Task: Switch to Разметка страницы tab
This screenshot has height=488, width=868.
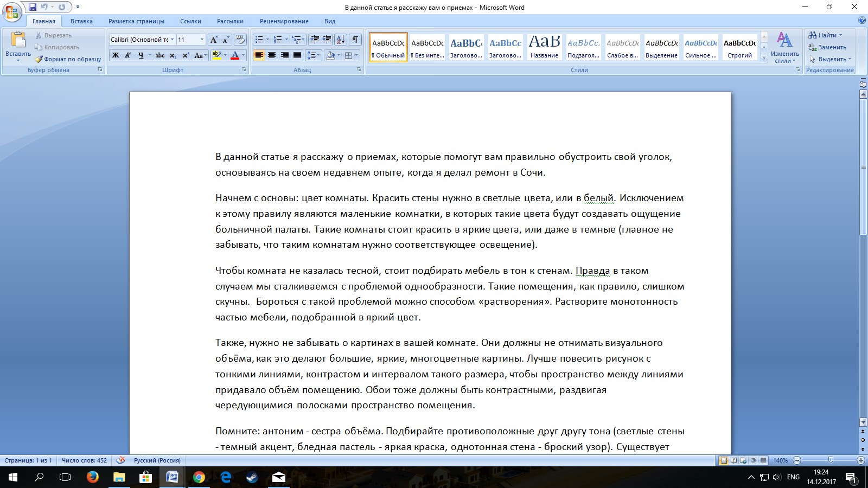Action: (x=136, y=21)
